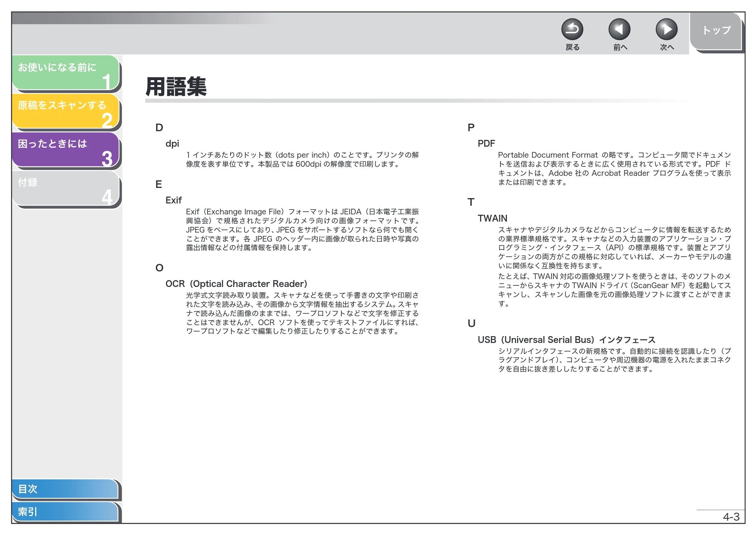Click the dpi definition mentioning 600dpi

(x=302, y=160)
